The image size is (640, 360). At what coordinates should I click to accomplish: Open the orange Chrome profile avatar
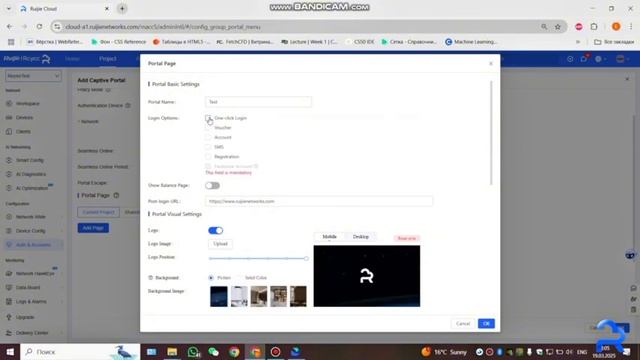pyautogui.click(x=616, y=27)
